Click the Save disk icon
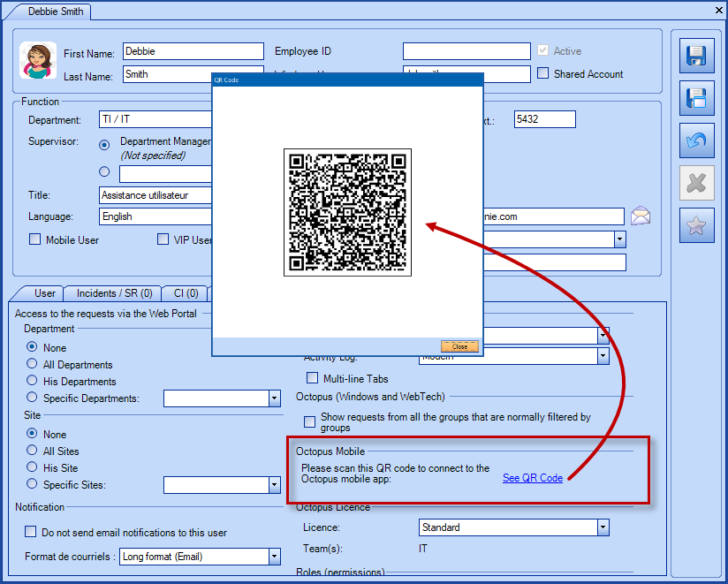This screenshot has width=728, height=584. (696, 56)
